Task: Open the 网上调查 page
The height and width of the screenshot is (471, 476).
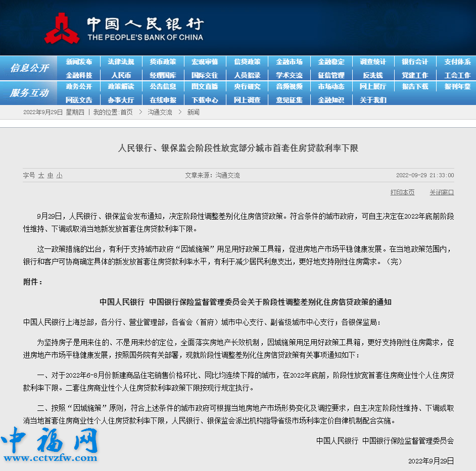Action: [247, 100]
